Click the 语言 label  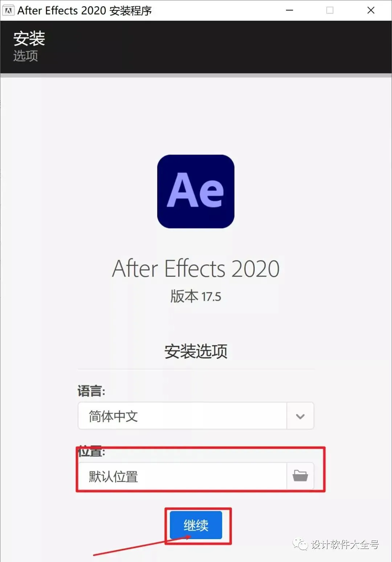coord(91,391)
